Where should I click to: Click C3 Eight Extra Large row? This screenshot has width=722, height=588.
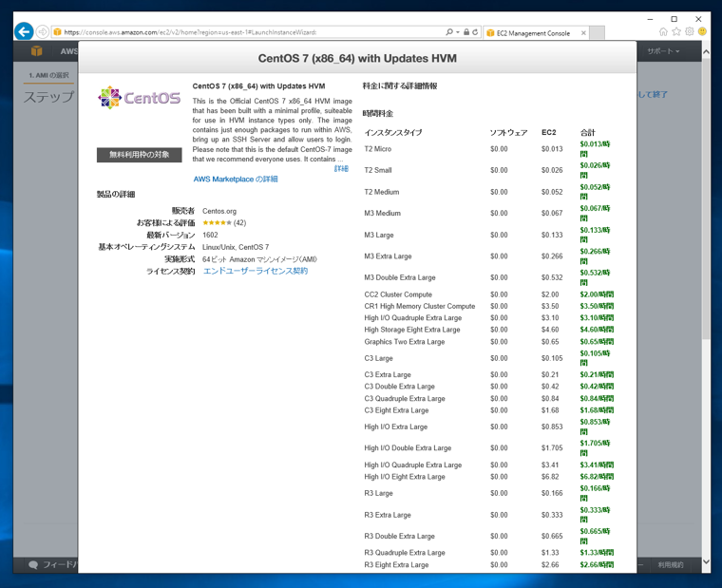[488, 410]
